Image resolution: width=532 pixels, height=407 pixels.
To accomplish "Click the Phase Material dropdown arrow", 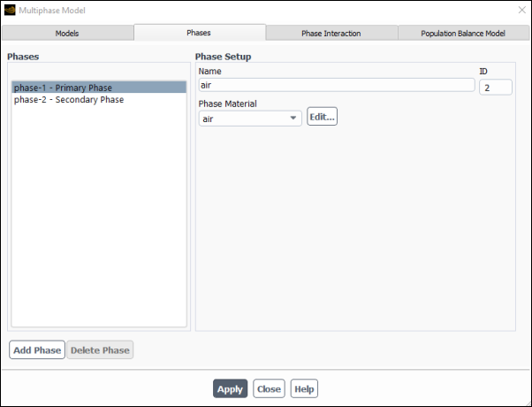I will pyautogui.click(x=293, y=119).
